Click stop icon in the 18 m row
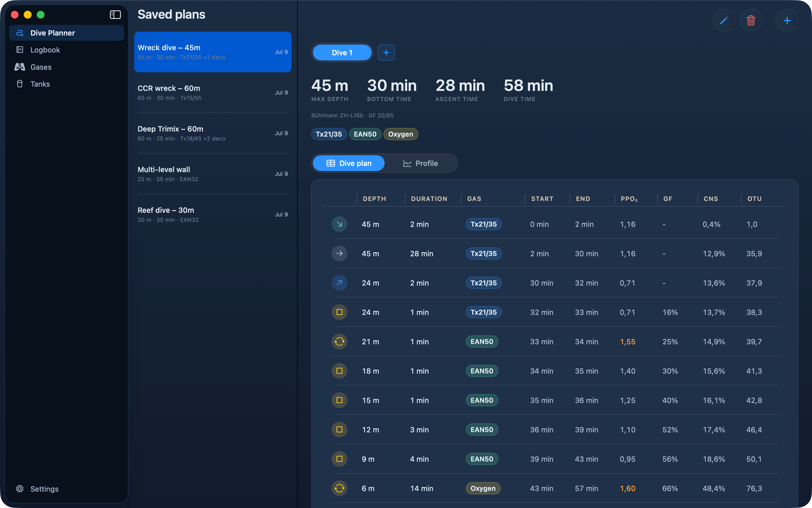812x508 pixels. click(x=339, y=371)
